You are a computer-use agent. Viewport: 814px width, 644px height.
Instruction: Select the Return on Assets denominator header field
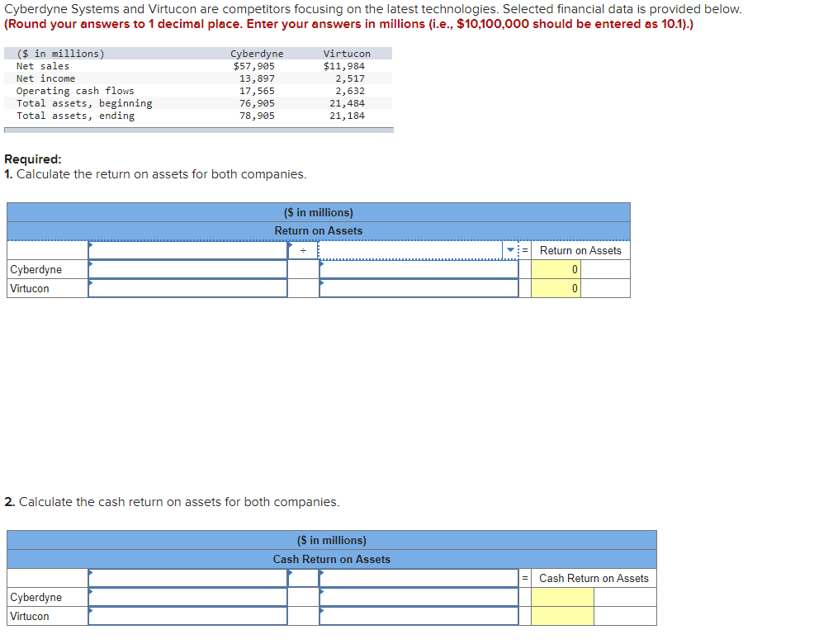418,250
